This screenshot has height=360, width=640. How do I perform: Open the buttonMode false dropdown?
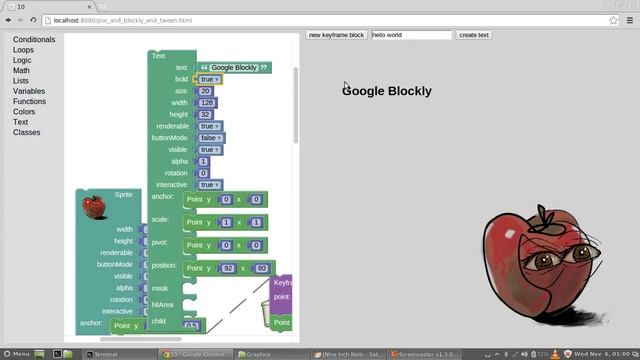click(x=211, y=138)
